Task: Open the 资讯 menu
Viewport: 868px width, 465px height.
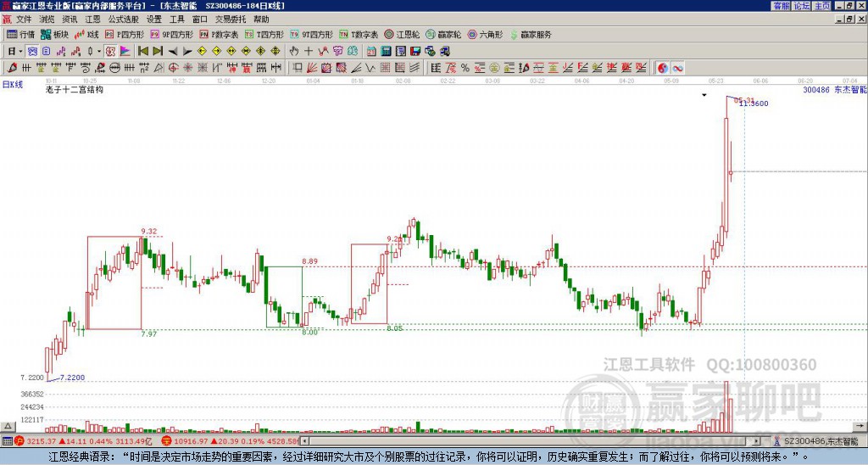Action: point(70,20)
